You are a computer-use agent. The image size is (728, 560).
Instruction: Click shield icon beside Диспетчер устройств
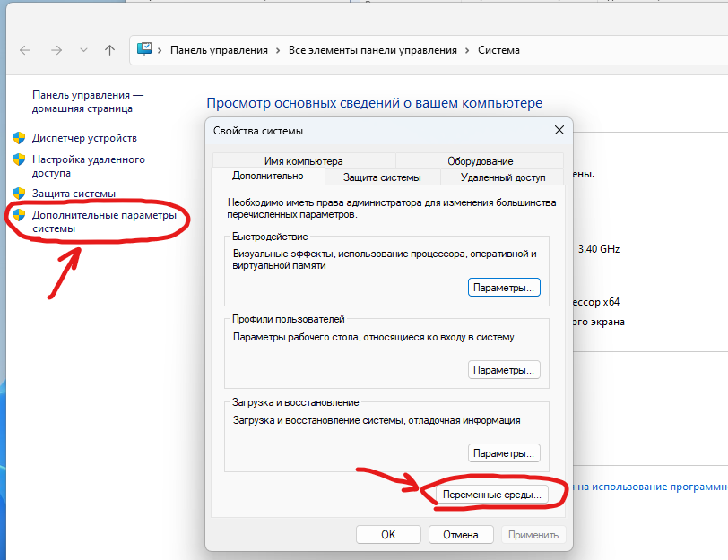18,138
